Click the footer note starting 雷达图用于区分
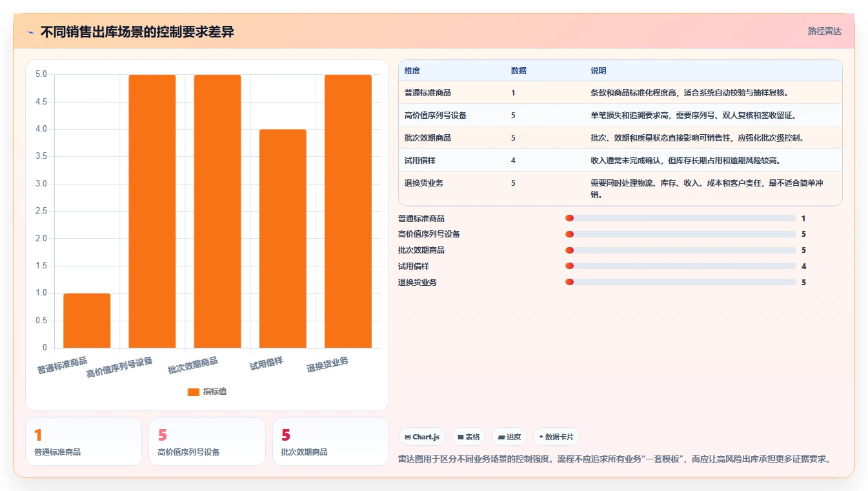 [615, 459]
